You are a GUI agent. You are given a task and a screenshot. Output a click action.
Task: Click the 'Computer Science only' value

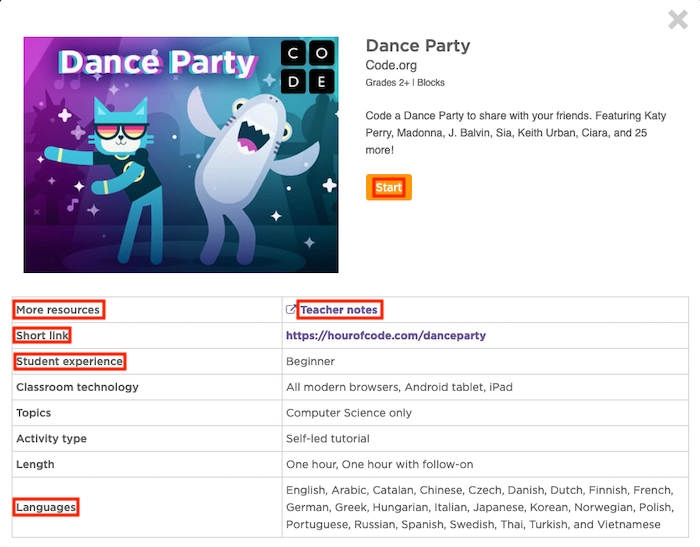[x=349, y=413]
